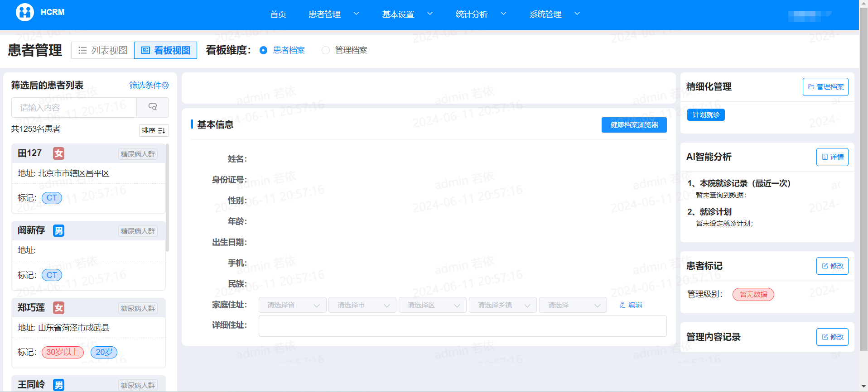Click the page vertical scrollbar
The height and width of the screenshot is (392, 868).
pyautogui.click(x=863, y=179)
